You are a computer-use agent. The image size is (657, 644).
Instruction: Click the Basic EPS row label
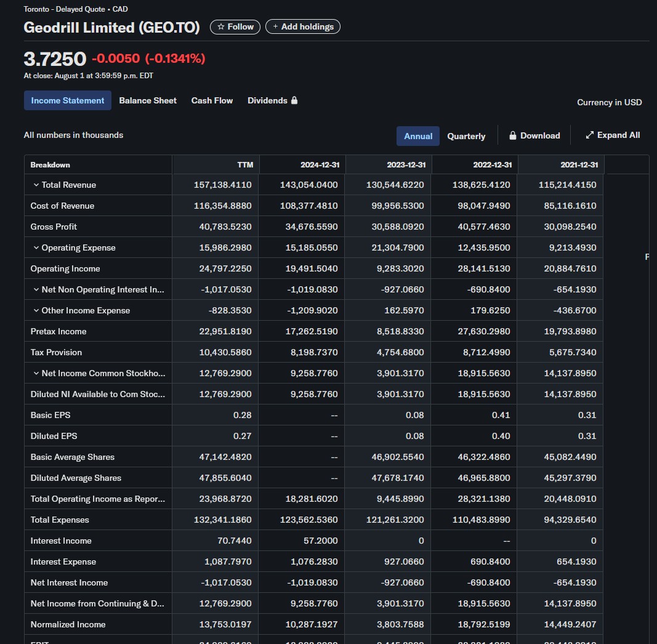click(50, 415)
